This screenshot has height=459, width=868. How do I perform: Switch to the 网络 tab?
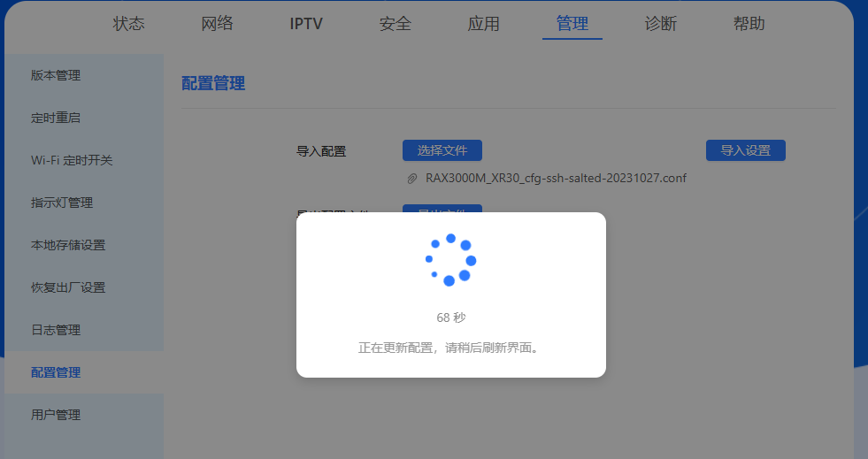tap(217, 23)
